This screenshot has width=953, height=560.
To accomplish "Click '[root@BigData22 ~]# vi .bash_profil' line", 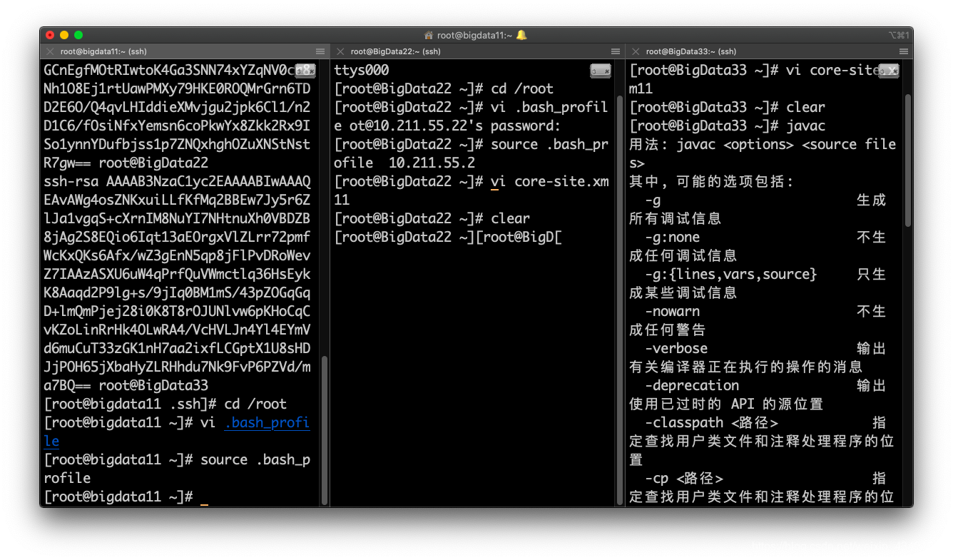I will point(471,108).
